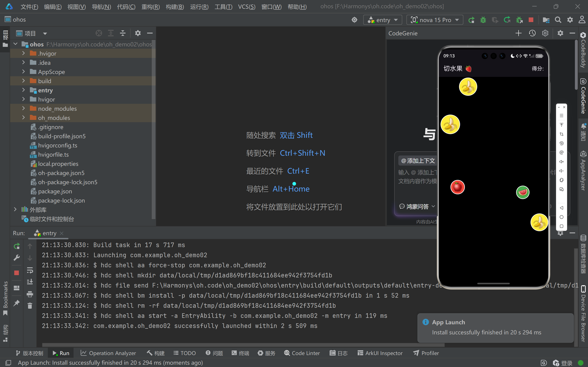588x367 pixels.
Task: Toggle scroll to end in Run console
Action: pos(30,282)
